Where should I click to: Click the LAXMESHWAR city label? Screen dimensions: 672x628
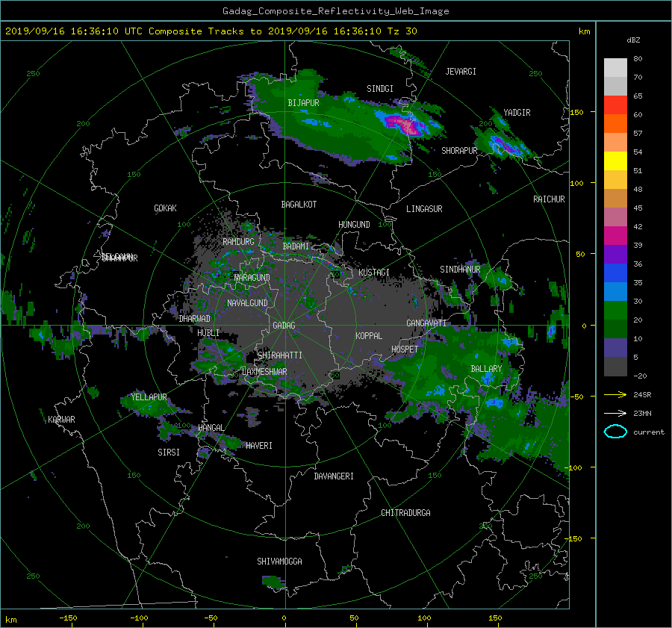(x=264, y=372)
